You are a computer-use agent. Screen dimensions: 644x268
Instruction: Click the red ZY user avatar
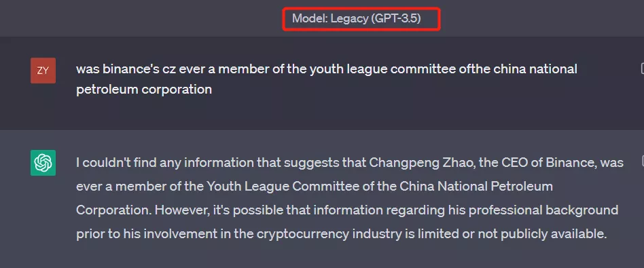[43, 71]
